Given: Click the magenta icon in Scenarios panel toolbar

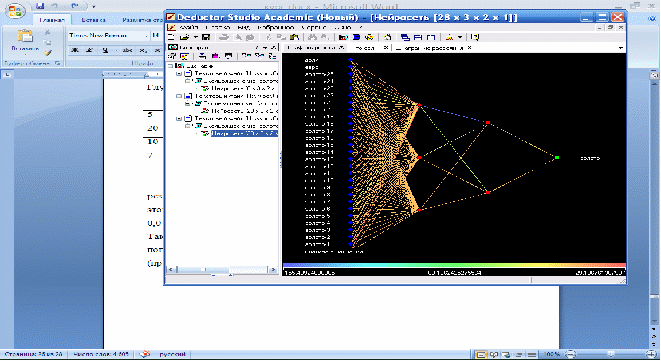Looking at the screenshot, I should click(215, 56).
